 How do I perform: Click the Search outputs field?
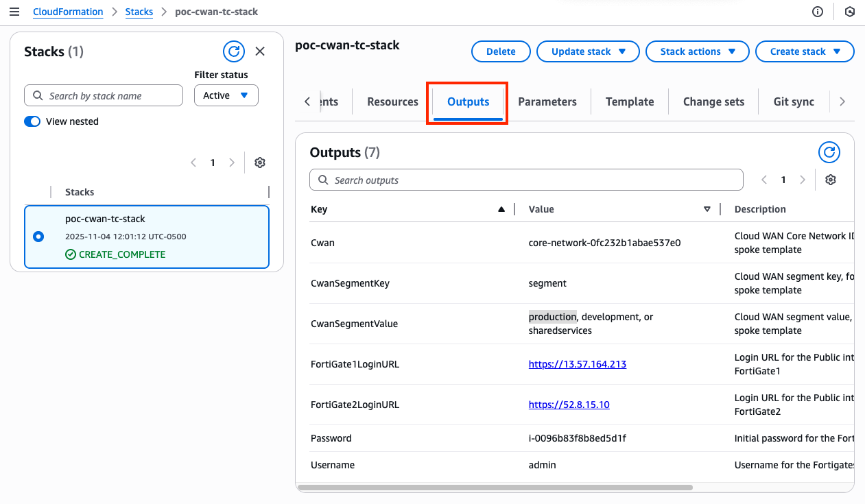(526, 180)
